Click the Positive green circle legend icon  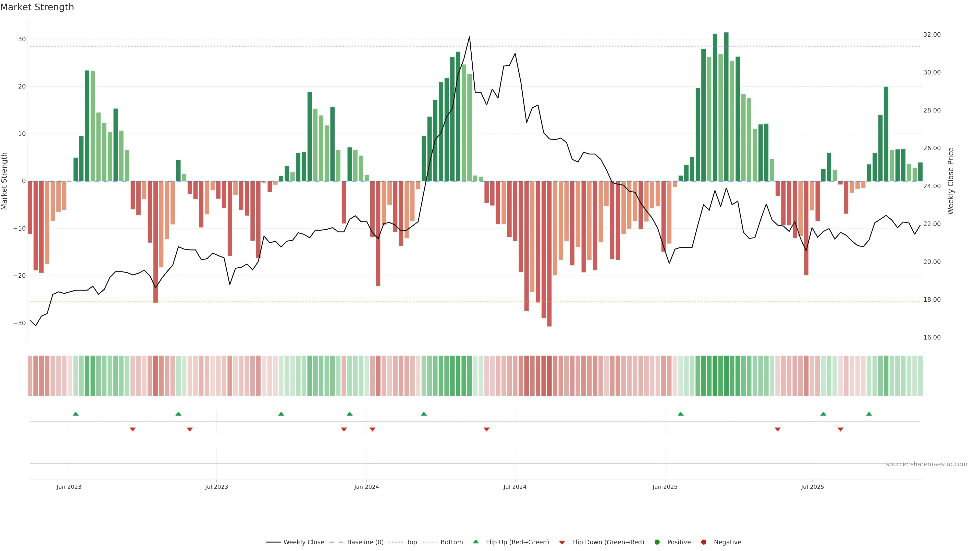657,542
